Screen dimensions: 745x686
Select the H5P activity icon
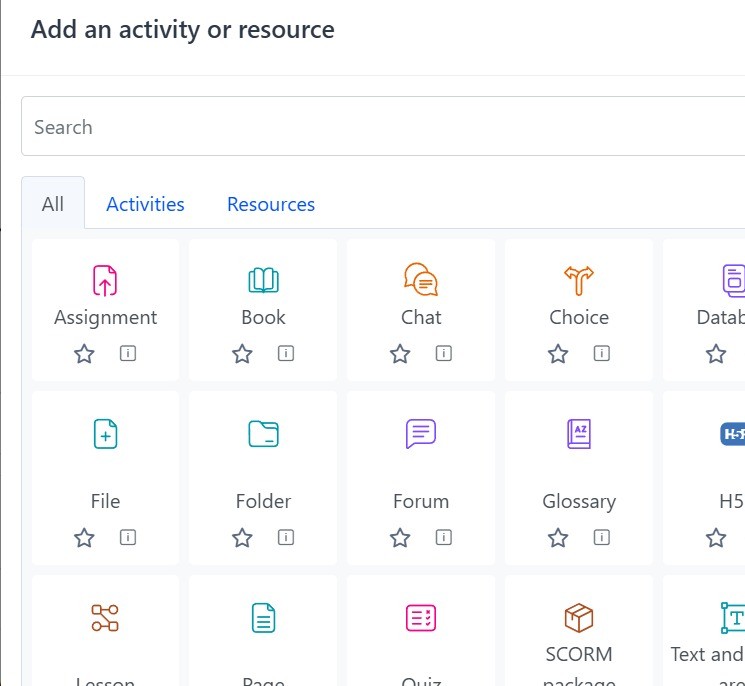tap(733, 434)
